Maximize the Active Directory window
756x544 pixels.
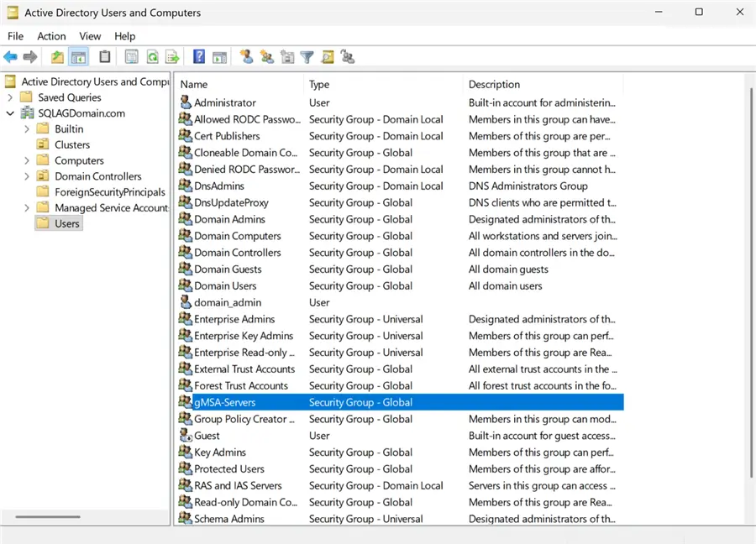pos(699,12)
